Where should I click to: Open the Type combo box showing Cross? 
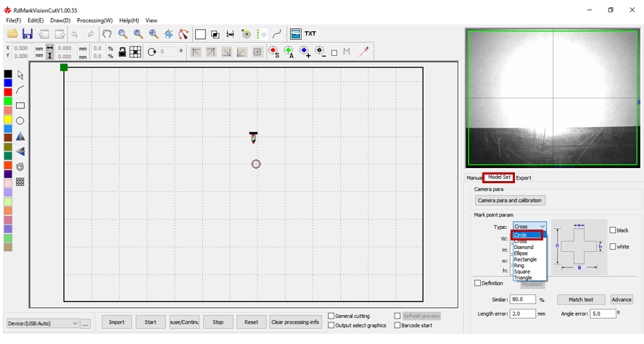click(529, 227)
